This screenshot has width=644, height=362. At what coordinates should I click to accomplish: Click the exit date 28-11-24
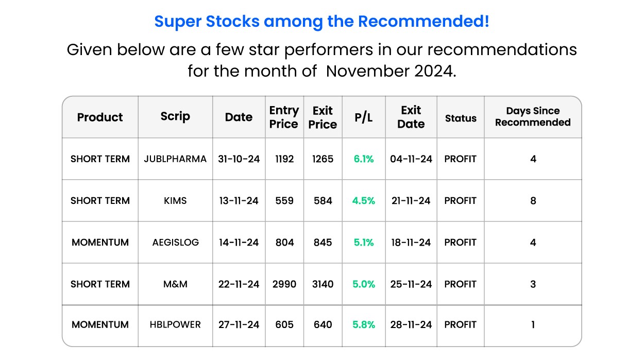point(411,325)
